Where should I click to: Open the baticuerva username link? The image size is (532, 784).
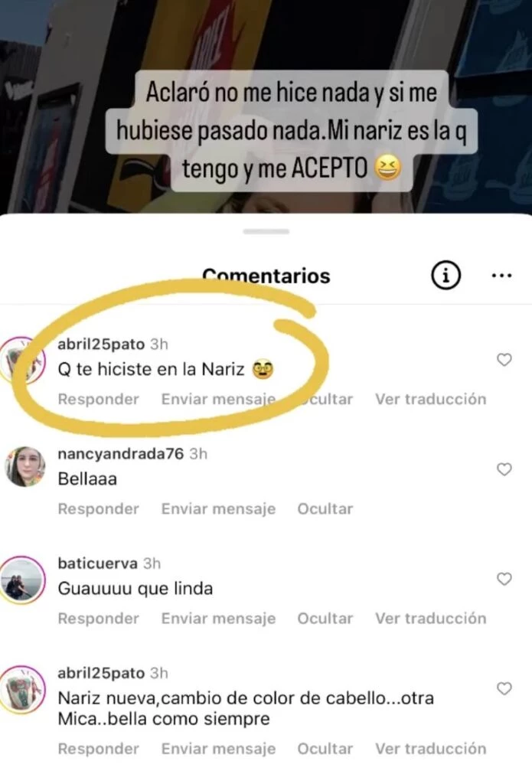pos(97,563)
